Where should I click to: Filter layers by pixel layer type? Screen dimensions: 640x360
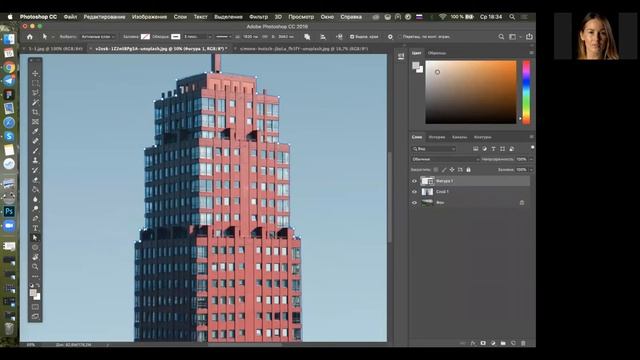point(476,149)
